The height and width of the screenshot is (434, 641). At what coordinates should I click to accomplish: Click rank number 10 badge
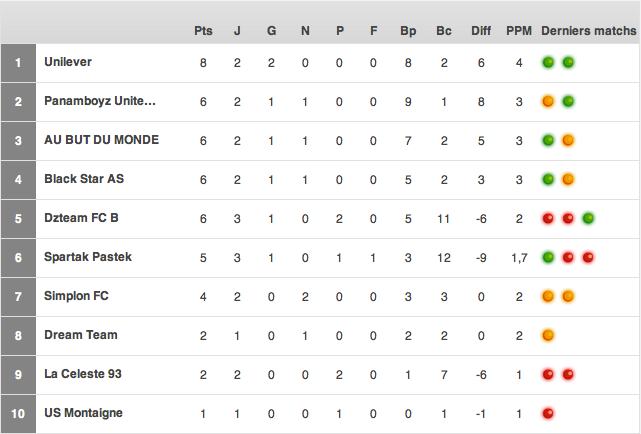click(x=18, y=412)
